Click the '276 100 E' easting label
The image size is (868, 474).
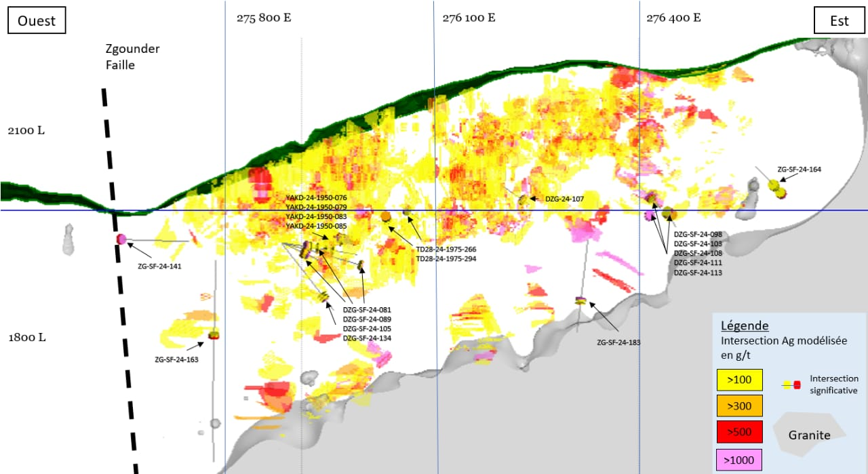pos(469,18)
